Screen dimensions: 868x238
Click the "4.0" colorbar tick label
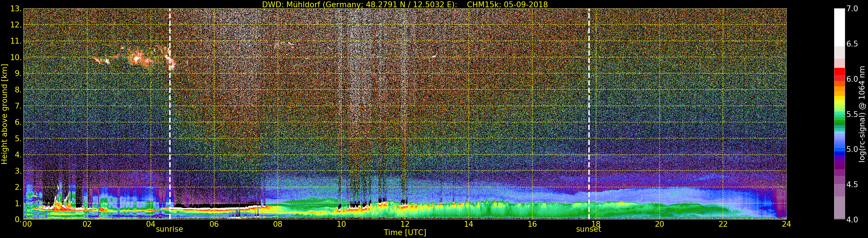[852, 220]
